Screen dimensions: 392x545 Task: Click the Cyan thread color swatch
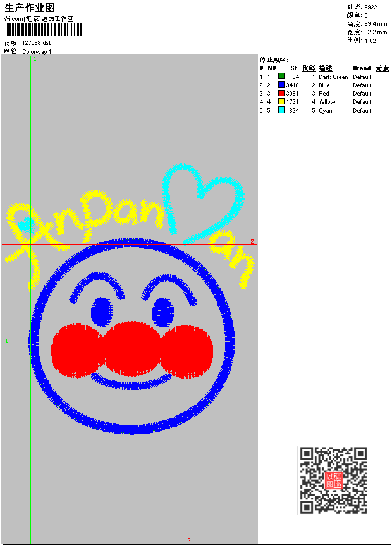coord(281,110)
